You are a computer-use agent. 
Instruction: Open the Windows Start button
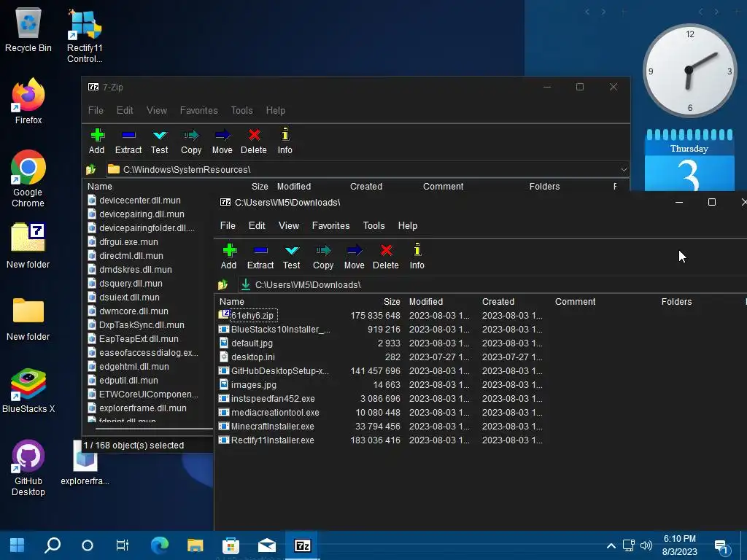(x=18, y=545)
